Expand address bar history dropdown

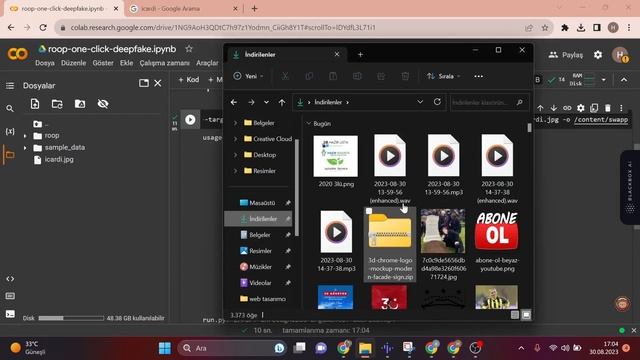(x=420, y=102)
